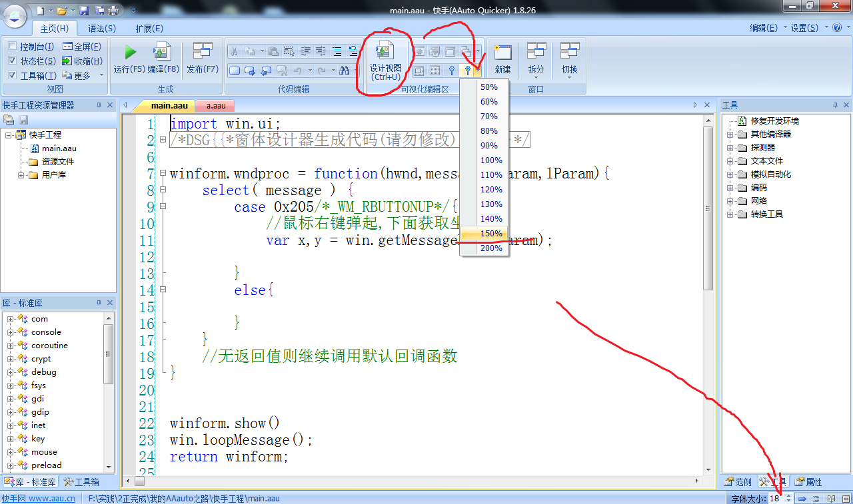Click the Save floppy disk icon
Image resolution: width=853 pixels, height=504 pixels.
(84, 11)
